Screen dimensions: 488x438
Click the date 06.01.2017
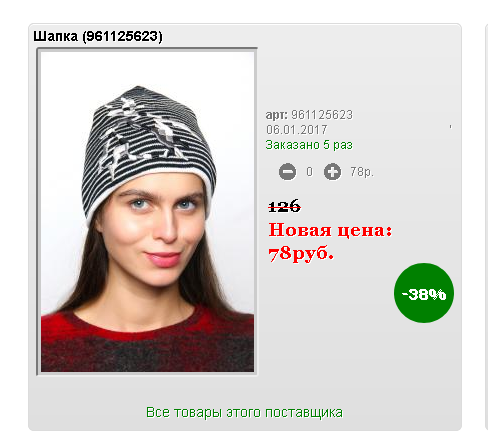pos(296,130)
